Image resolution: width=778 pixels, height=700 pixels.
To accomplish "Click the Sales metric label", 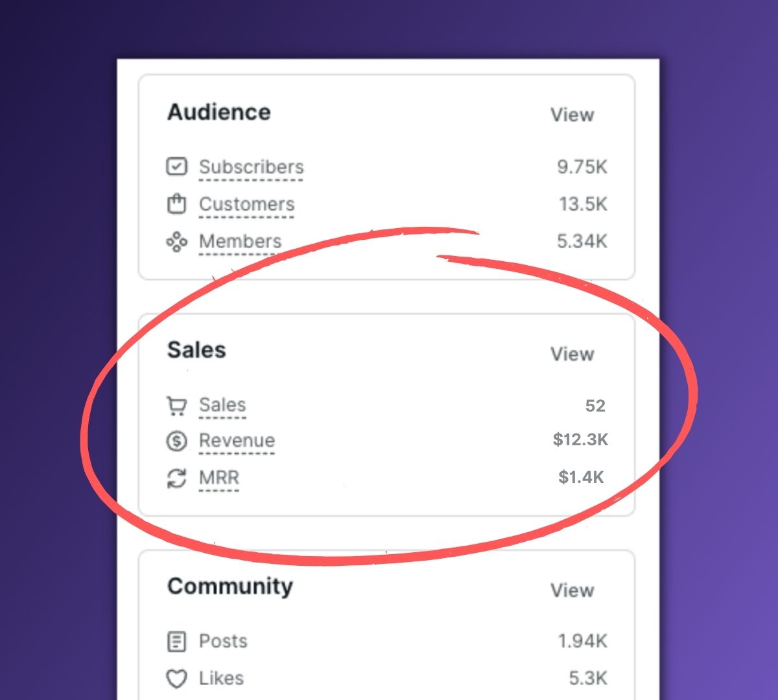I will pyautogui.click(x=222, y=405).
